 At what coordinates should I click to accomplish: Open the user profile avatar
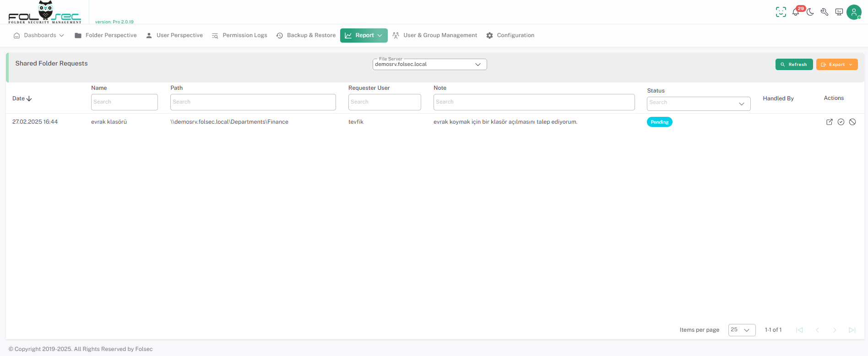coord(854,12)
